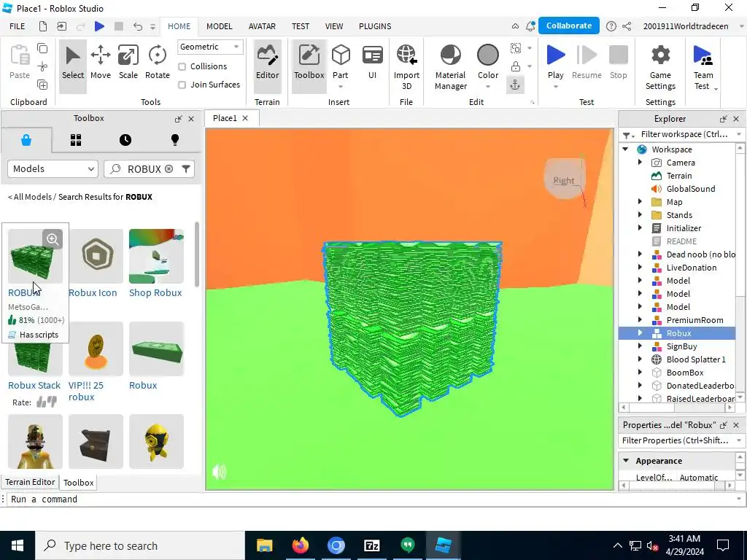The height and width of the screenshot is (560, 747).
Task: Open the Inventory grid tab in Toolbox
Action: tap(76, 140)
